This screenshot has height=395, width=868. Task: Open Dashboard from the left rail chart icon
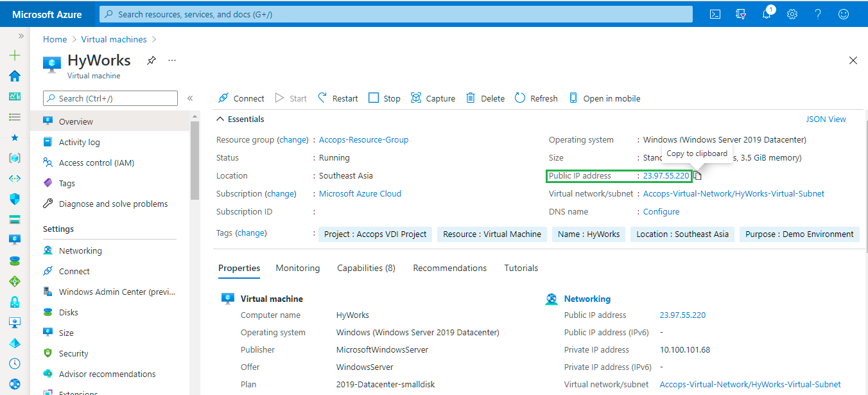[15, 97]
